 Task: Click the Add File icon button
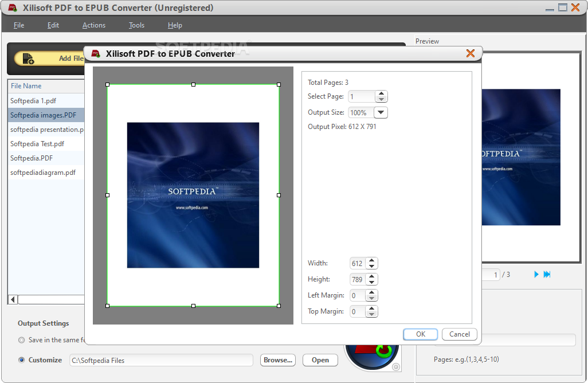49,58
